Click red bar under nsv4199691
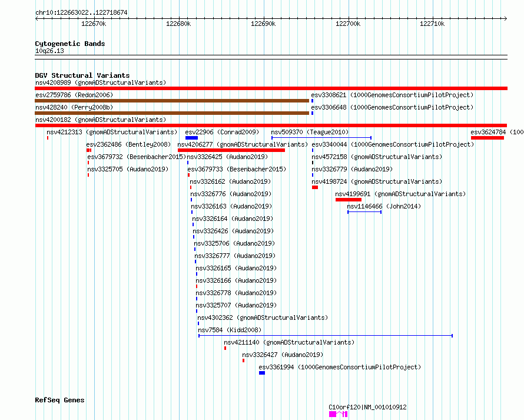Viewport: 524px width, 420px height. (349, 200)
